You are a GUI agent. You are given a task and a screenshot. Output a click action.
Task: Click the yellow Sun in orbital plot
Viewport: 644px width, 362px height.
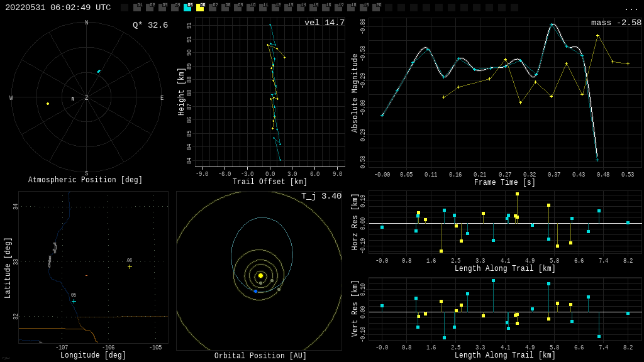260,275
